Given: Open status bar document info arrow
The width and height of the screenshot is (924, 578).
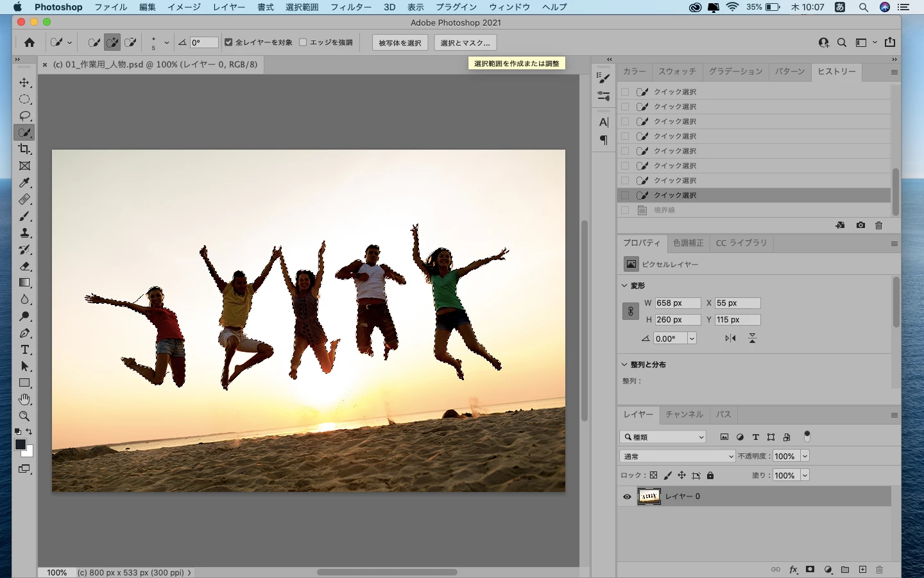Looking at the screenshot, I should point(189,572).
